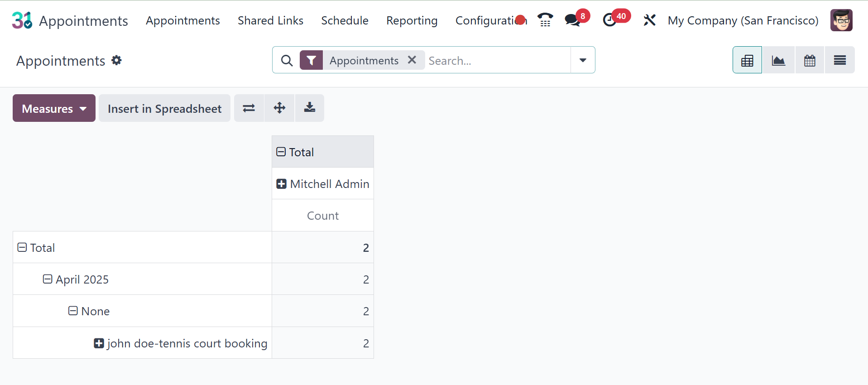Click Insert in Spreadsheet button

164,108
